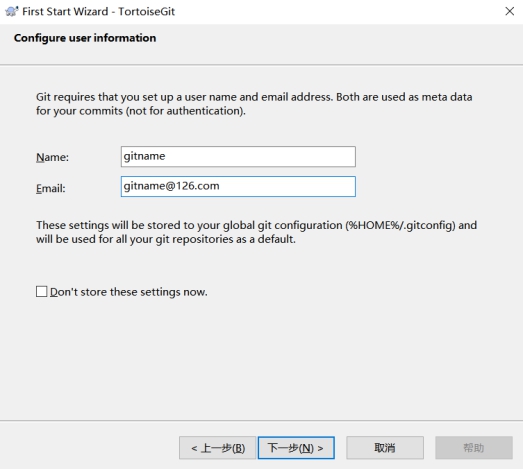This screenshot has height=470, width=523.
Task: Click the "These settings will be stored" paragraph
Action: [256, 232]
